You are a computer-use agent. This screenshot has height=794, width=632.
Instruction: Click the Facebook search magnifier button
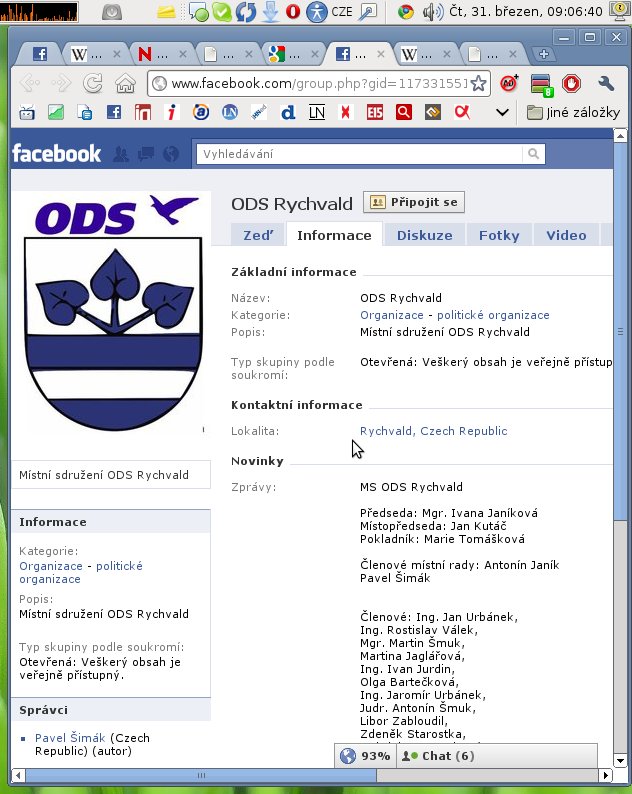click(x=533, y=153)
